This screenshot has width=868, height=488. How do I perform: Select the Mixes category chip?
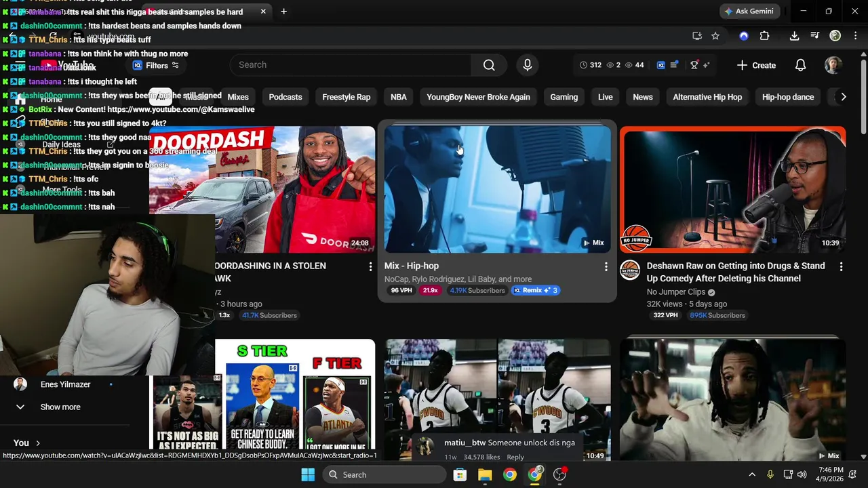pos(238,97)
